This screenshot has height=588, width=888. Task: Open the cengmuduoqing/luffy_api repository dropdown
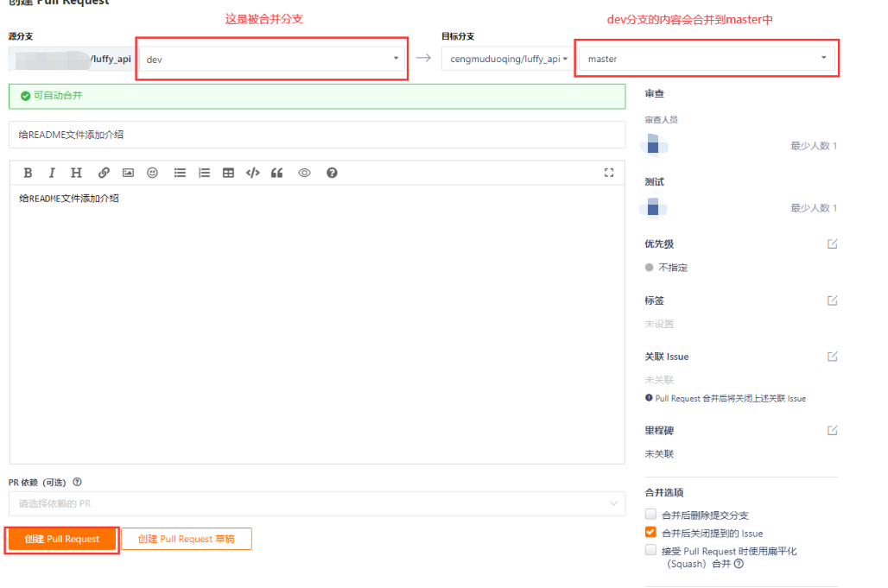click(508, 59)
